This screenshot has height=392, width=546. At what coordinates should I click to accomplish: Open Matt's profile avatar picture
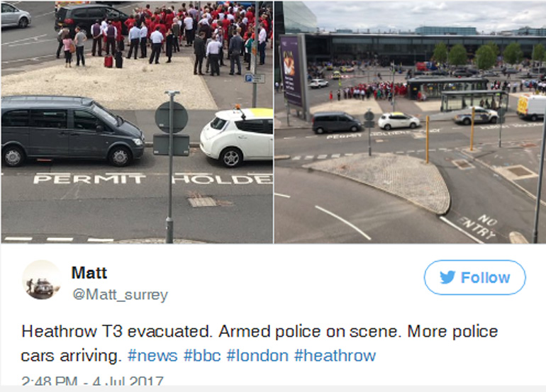coord(42,279)
